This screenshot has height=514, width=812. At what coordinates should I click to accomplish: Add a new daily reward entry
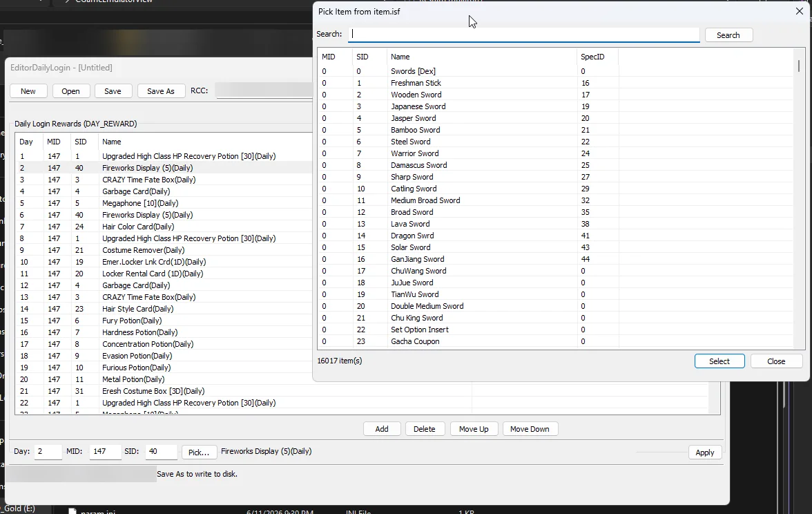pos(382,429)
